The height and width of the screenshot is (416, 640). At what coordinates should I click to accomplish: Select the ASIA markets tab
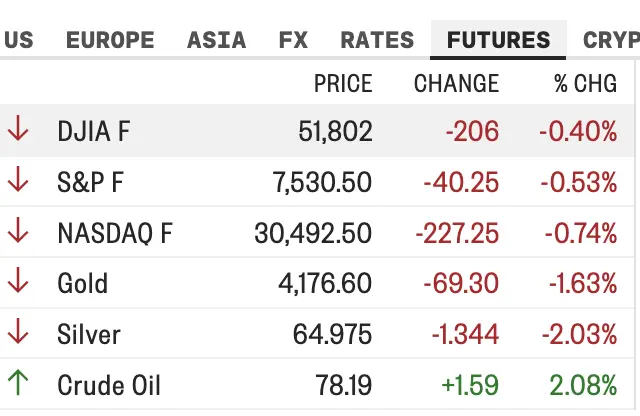point(216,40)
